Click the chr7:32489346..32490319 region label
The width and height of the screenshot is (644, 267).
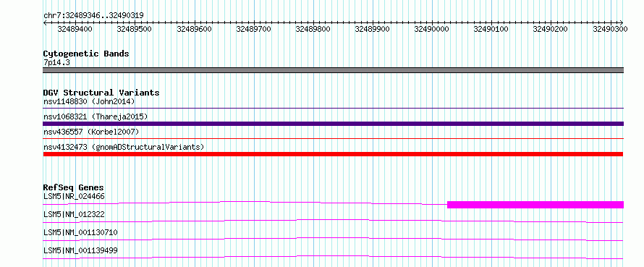(93, 16)
